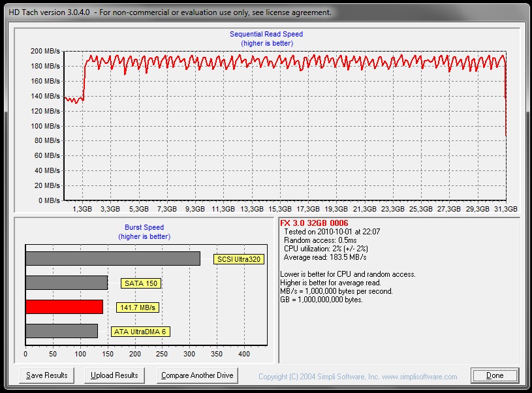
Task: Click the red burst speed bar
Action: pos(64,307)
